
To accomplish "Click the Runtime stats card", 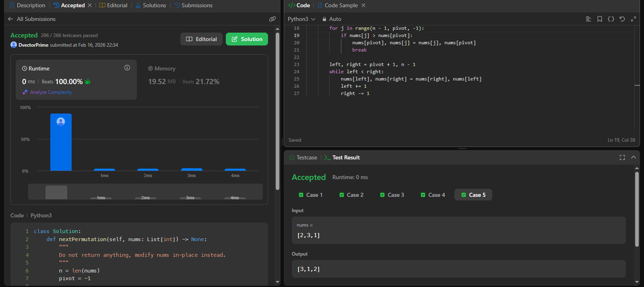I will pos(76,79).
